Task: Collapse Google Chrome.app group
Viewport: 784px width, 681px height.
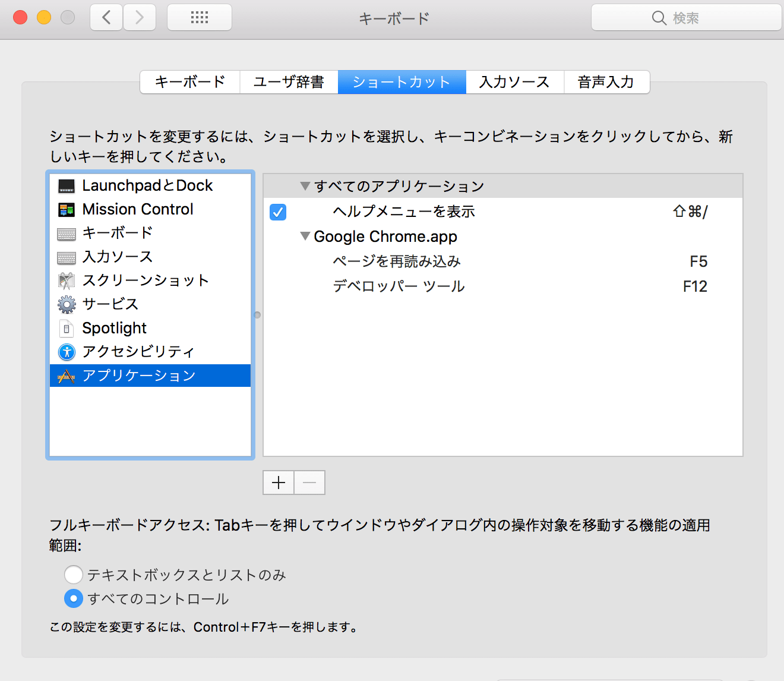Action: [x=305, y=236]
